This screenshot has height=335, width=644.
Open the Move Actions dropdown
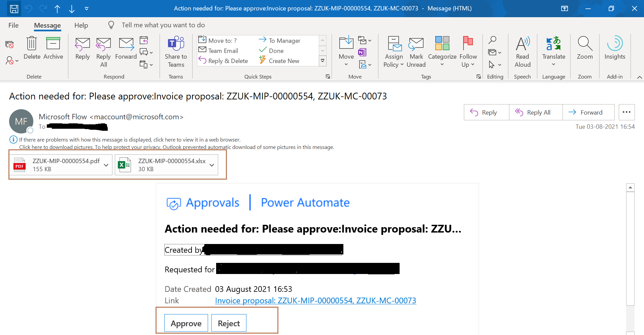pos(365,64)
